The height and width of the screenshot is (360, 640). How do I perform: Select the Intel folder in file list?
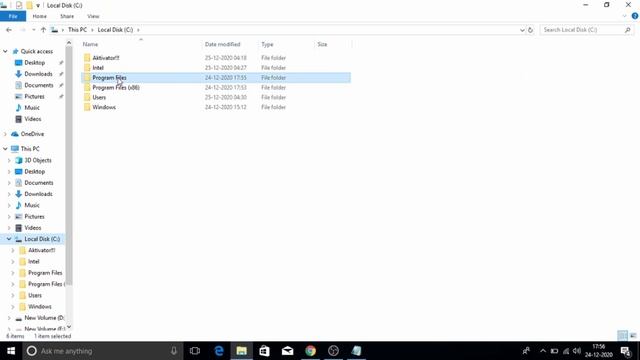click(x=98, y=68)
